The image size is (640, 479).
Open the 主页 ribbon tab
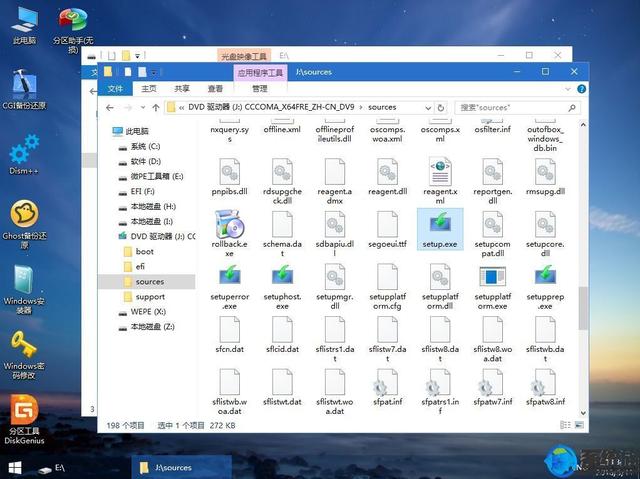tap(149, 89)
